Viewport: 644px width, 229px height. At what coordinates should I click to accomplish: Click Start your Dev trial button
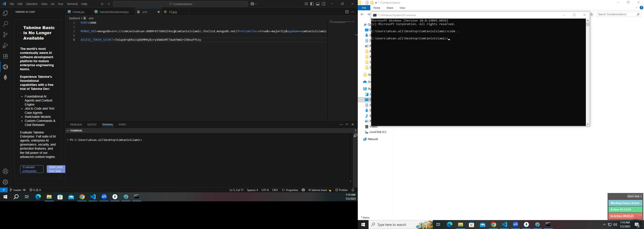pyautogui.click(x=56, y=169)
